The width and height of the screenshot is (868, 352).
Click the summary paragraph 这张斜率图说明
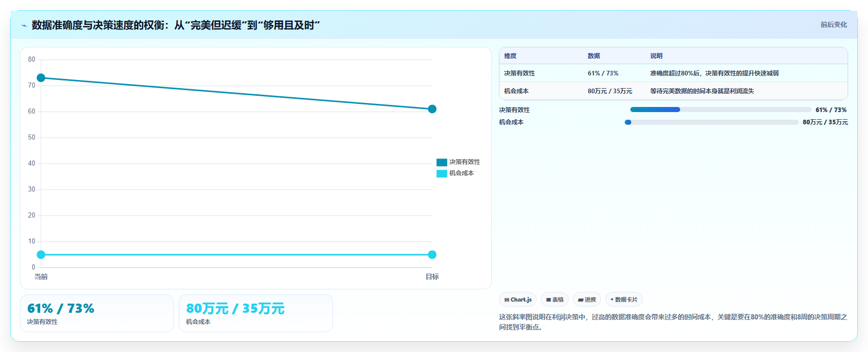(673, 322)
